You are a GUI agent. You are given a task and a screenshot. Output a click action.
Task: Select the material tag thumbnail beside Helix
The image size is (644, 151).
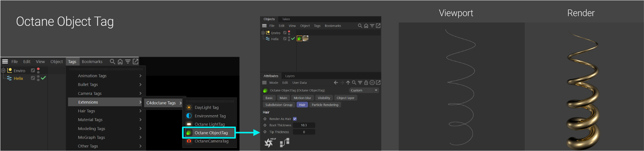(305, 39)
